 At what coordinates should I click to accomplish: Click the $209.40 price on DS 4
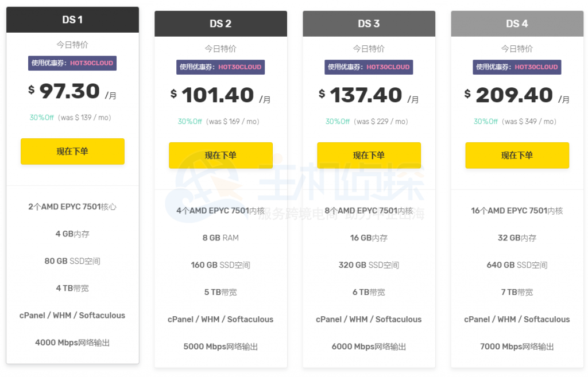[513, 95]
